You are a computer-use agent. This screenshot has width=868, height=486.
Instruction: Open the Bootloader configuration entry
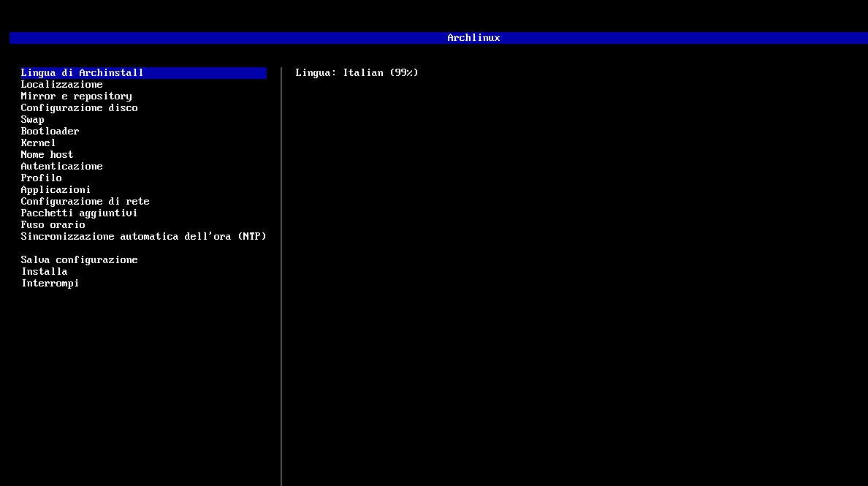pos(50,131)
